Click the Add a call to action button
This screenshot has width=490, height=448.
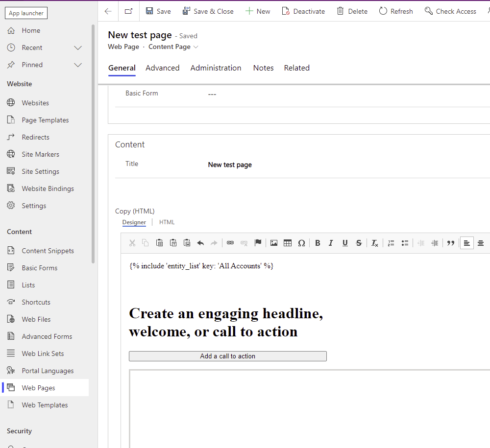pos(228,356)
